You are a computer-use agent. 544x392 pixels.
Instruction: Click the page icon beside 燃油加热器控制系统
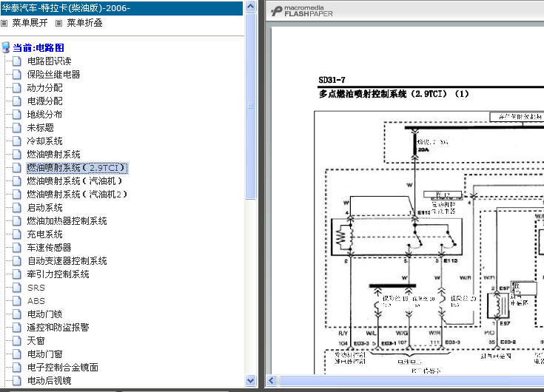[x=17, y=221]
